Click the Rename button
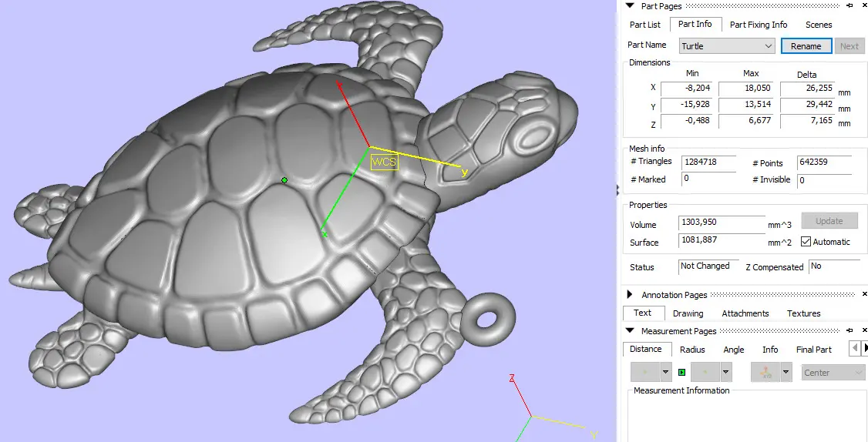868x442 pixels. 806,46
